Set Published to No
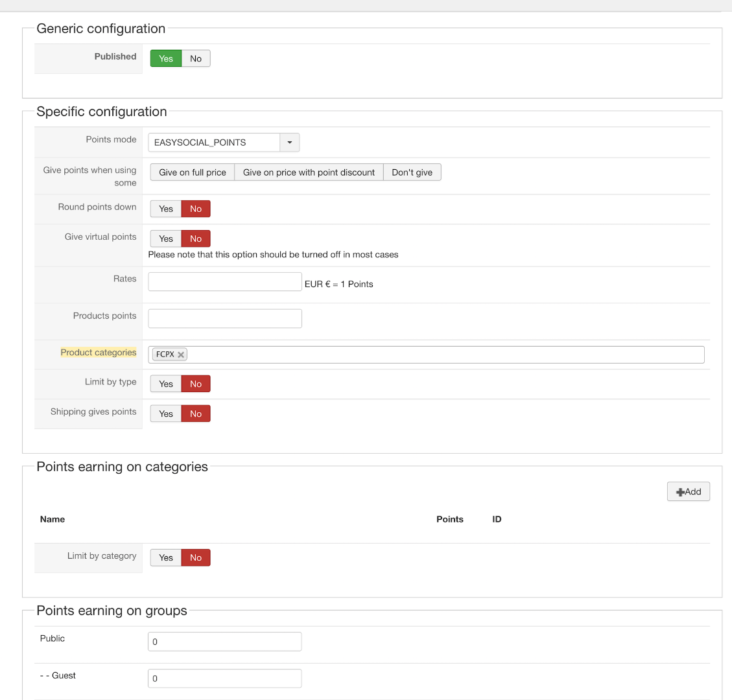Screen dimensions: 732x700 (196, 59)
